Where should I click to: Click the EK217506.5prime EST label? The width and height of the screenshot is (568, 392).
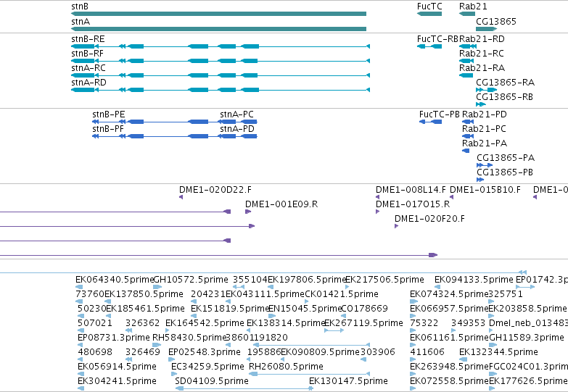[x=384, y=280]
